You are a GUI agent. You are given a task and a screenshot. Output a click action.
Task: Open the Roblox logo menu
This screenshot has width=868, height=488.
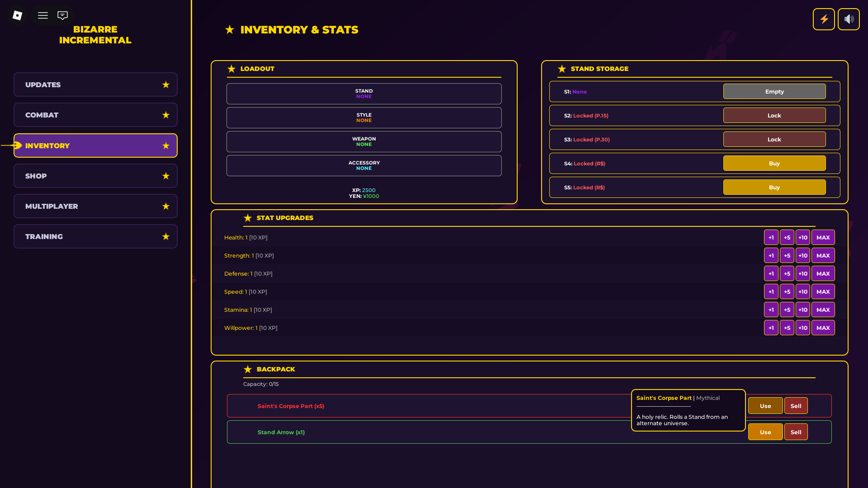(x=17, y=15)
